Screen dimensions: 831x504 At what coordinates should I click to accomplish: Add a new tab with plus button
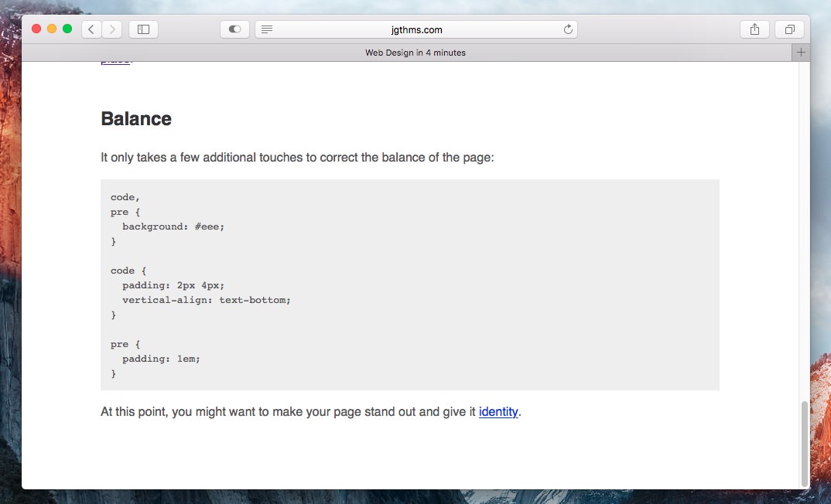tap(801, 53)
